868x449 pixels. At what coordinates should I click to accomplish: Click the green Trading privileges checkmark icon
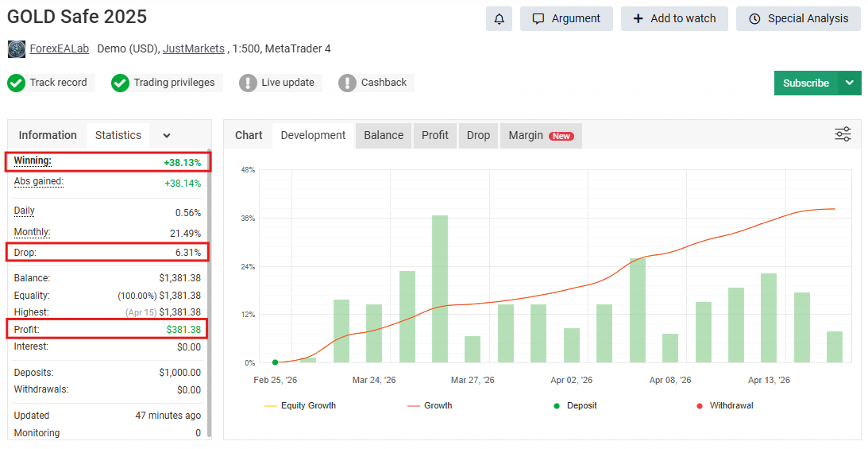(120, 83)
